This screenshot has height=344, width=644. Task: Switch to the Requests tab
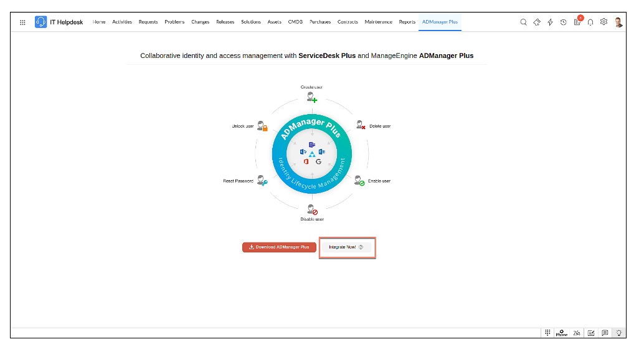pos(148,22)
